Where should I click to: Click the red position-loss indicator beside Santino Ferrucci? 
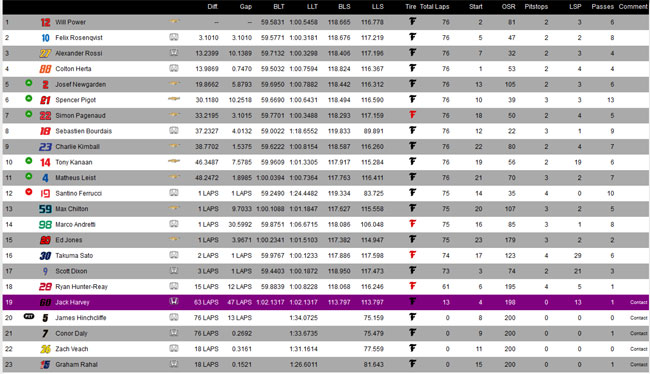point(29,192)
